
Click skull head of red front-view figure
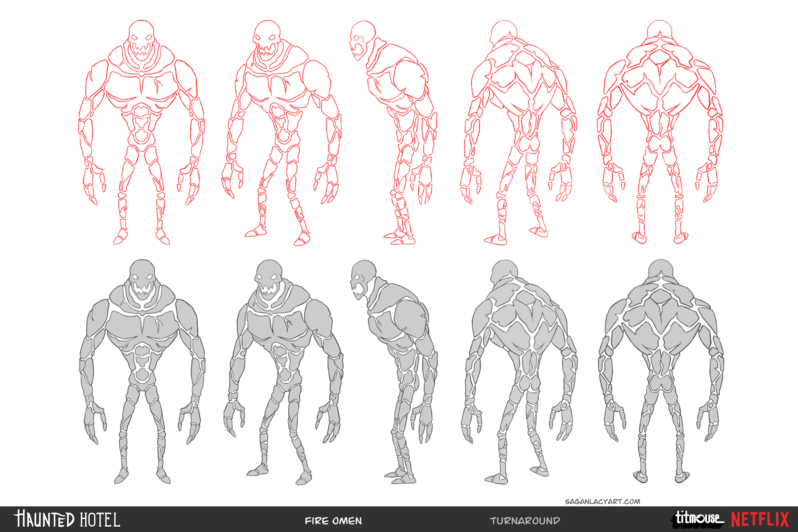pos(141,40)
